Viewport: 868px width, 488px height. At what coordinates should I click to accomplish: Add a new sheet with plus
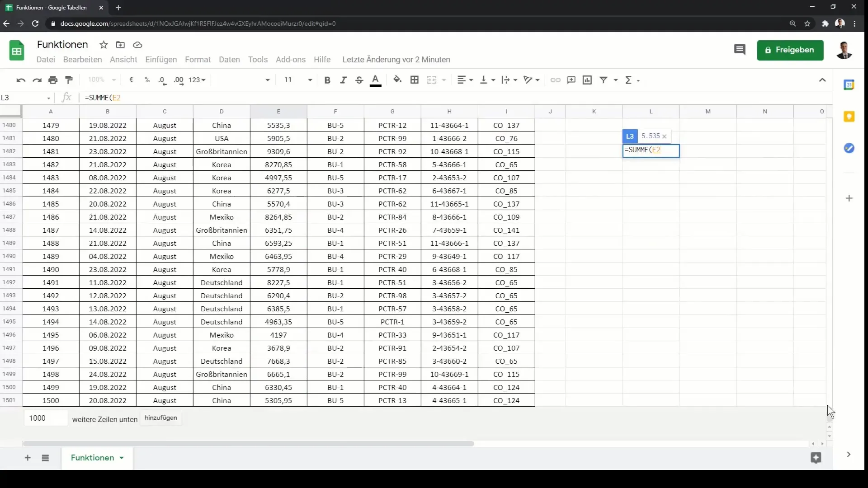click(28, 458)
